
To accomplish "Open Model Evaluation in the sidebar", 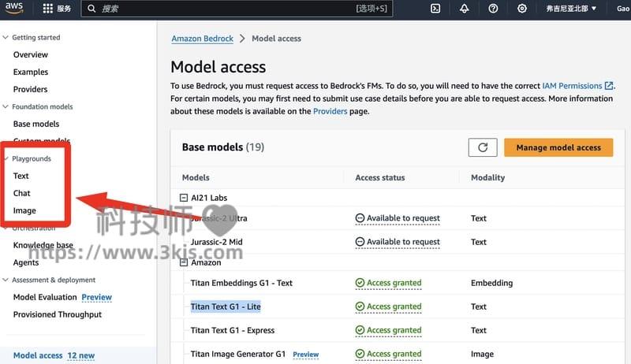I will 45,297.
